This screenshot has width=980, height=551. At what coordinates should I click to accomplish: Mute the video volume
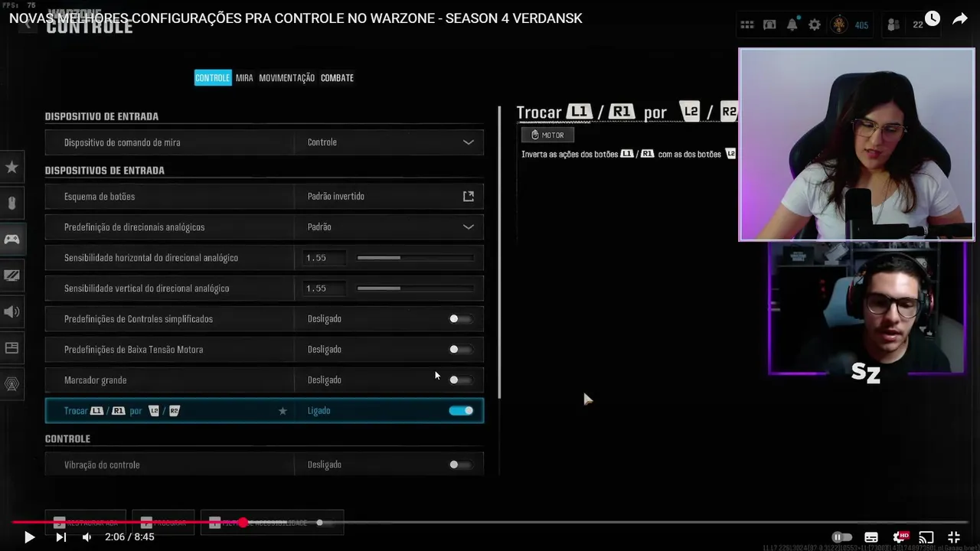(x=87, y=537)
